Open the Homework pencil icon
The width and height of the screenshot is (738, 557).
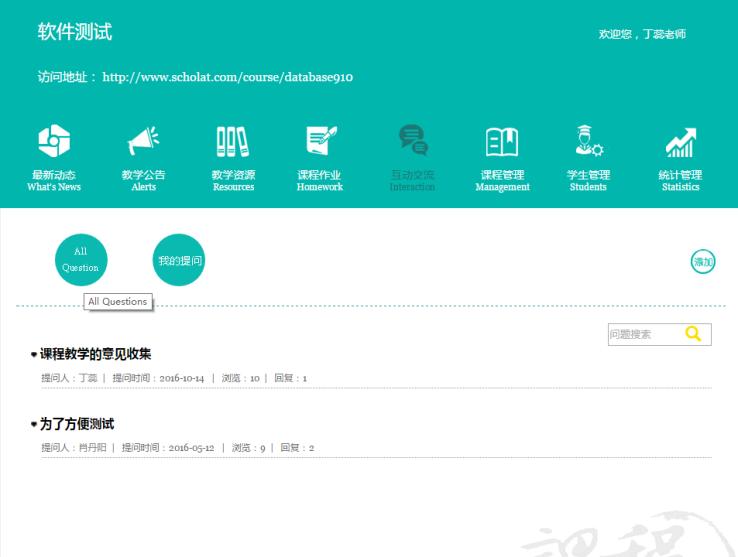pyautogui.click(x=320, y=143)
